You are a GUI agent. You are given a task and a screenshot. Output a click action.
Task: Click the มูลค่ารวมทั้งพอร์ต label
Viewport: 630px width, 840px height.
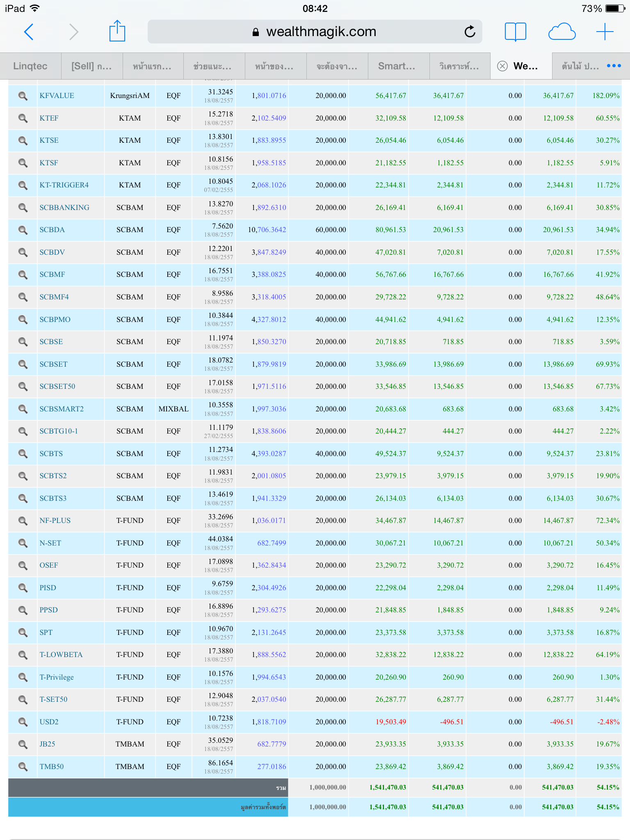[263, 807]
